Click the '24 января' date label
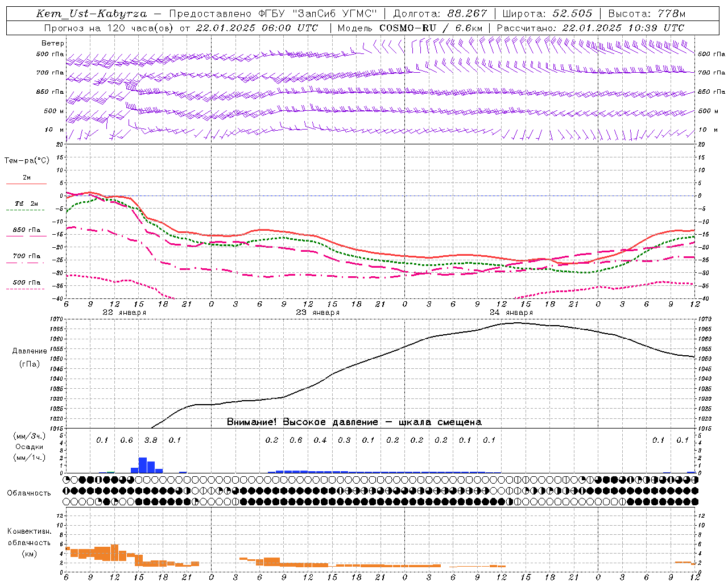The height and width of the screenshot is (582, 728). [x=511, y=313]
